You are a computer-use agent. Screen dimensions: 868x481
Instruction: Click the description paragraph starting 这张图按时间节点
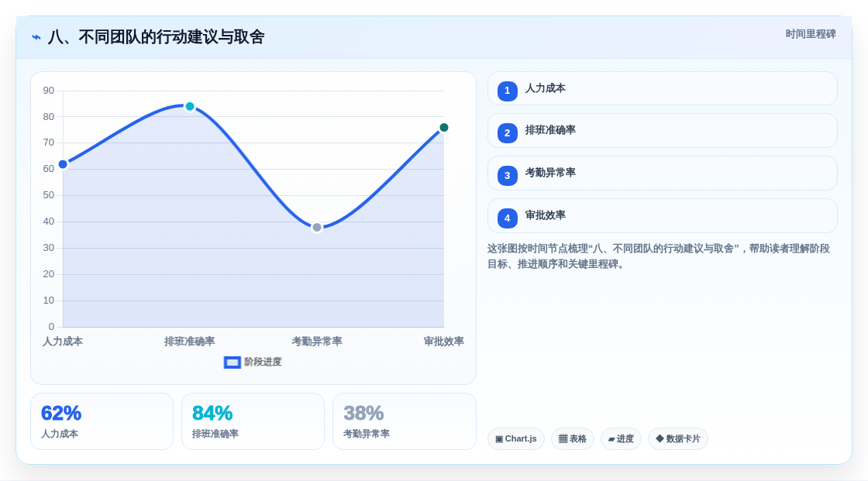click(659, 256)
